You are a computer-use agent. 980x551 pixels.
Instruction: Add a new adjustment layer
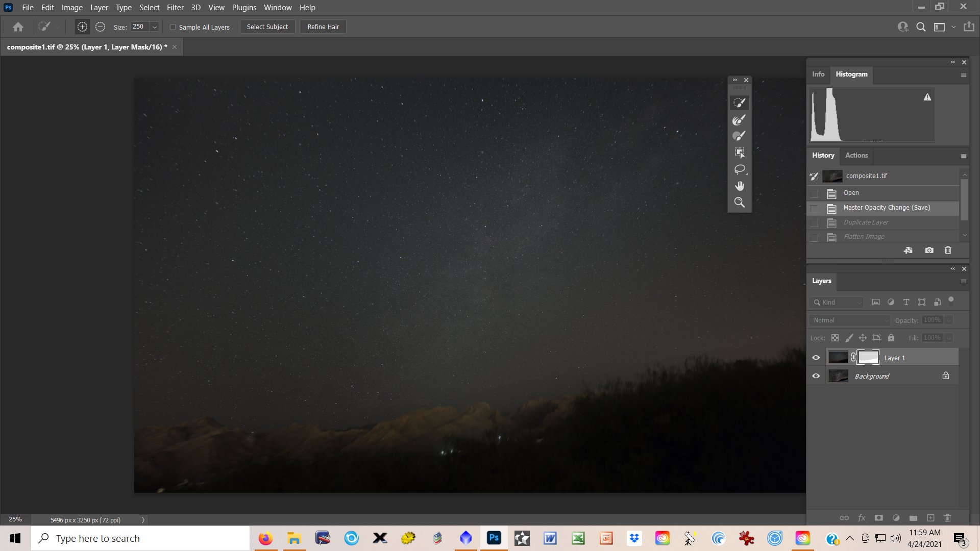point(896,518)
